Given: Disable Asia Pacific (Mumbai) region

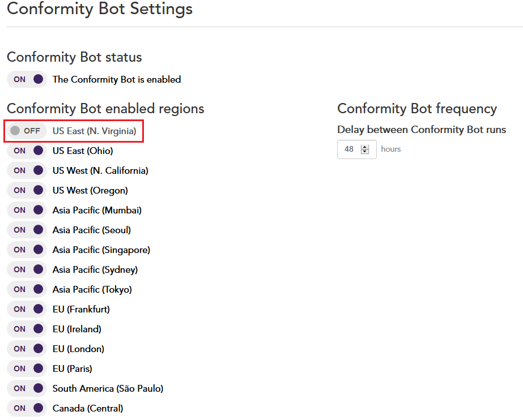Looking at the screenshot, I should 27,210.
